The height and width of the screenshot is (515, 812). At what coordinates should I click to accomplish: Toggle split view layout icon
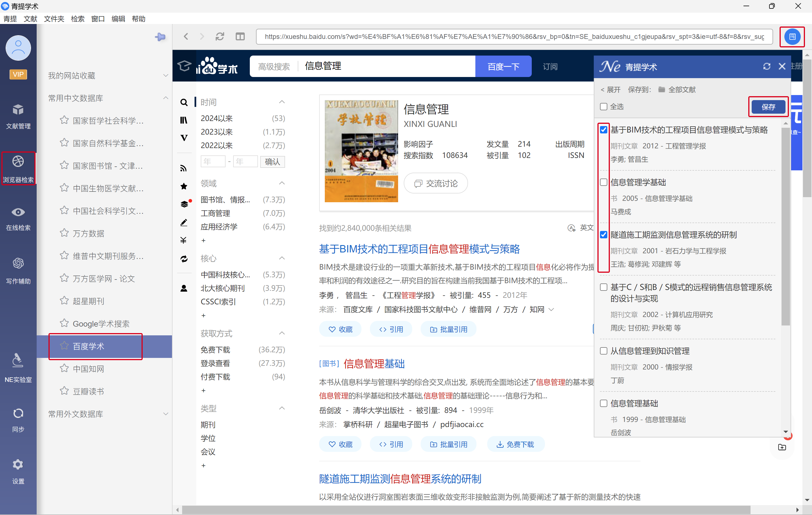point(240,36)
